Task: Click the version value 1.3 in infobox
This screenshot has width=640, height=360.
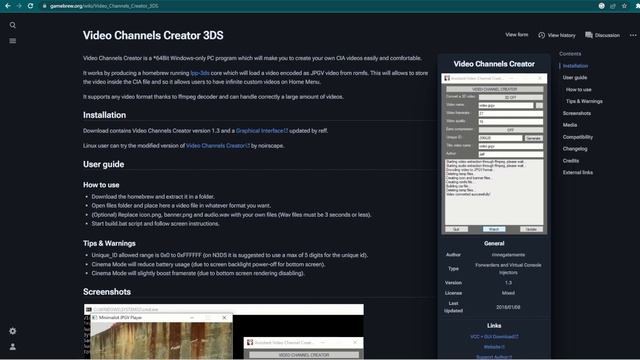Action: click(508, 282)
